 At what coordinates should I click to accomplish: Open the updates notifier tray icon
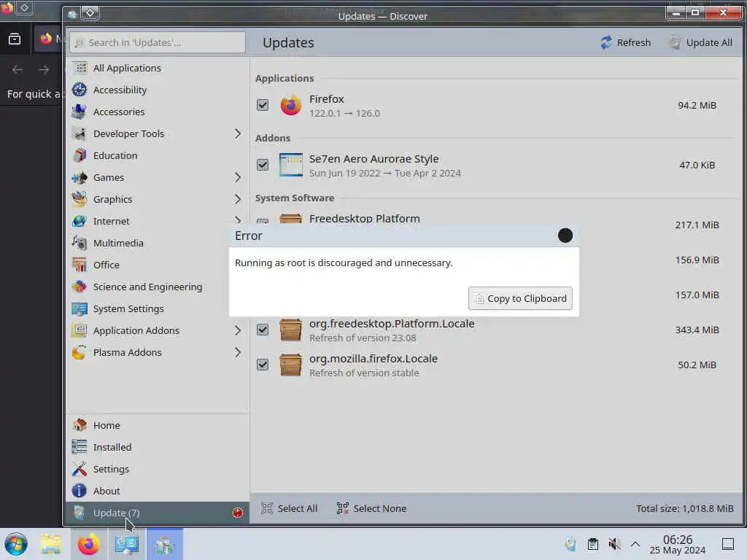(570, 544)
